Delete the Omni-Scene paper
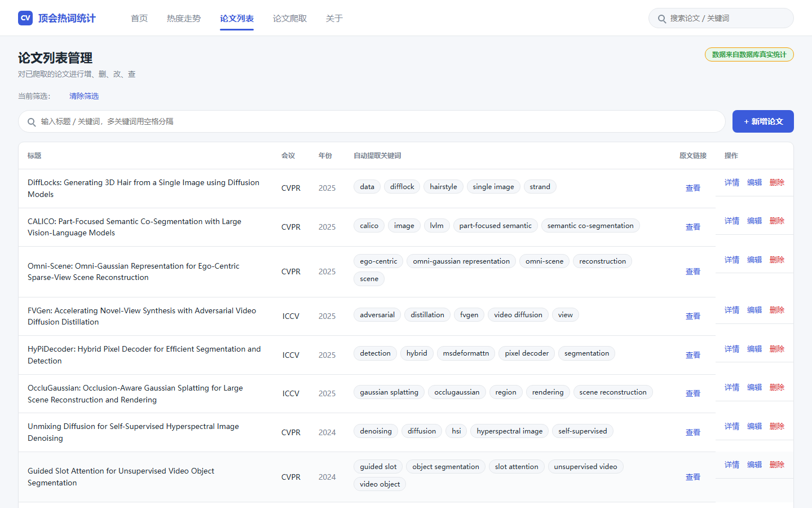 [777, 260]
